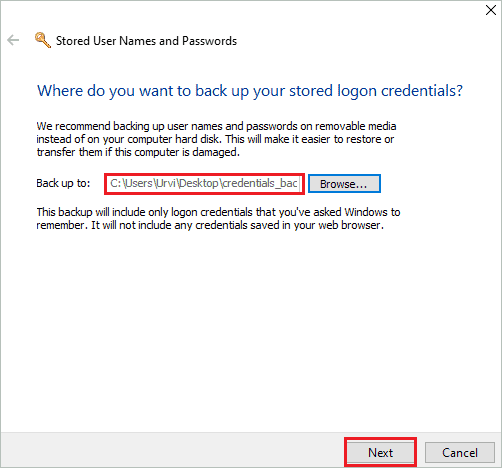Click the 'instead of on your computer' line

click(x=215, y=139)
